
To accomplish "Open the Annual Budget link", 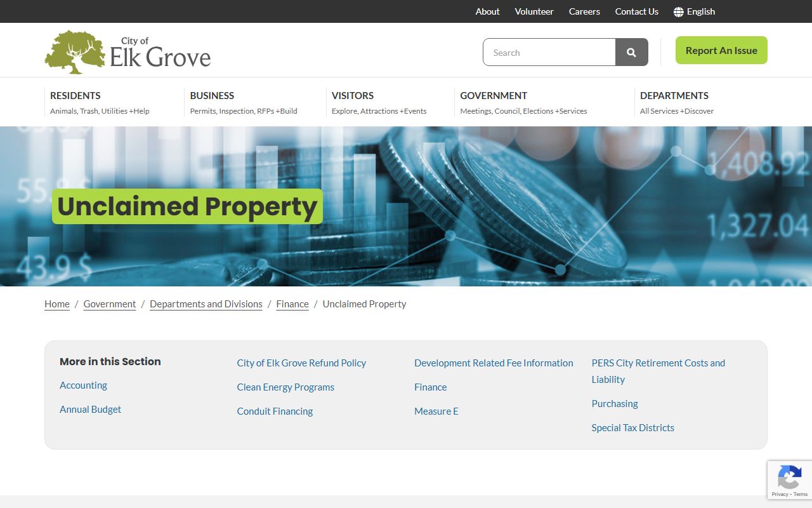I will (90, 410).
